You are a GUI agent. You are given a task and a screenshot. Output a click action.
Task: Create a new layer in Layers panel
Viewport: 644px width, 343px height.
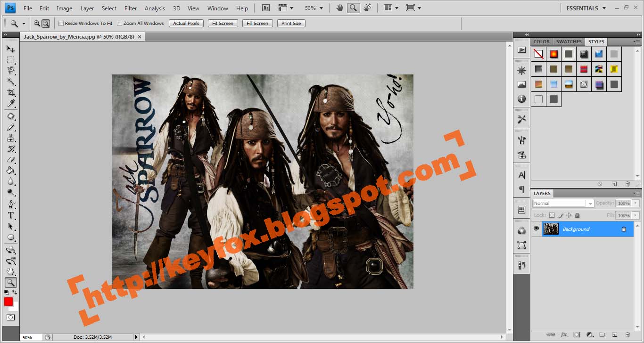click(615, 335)
